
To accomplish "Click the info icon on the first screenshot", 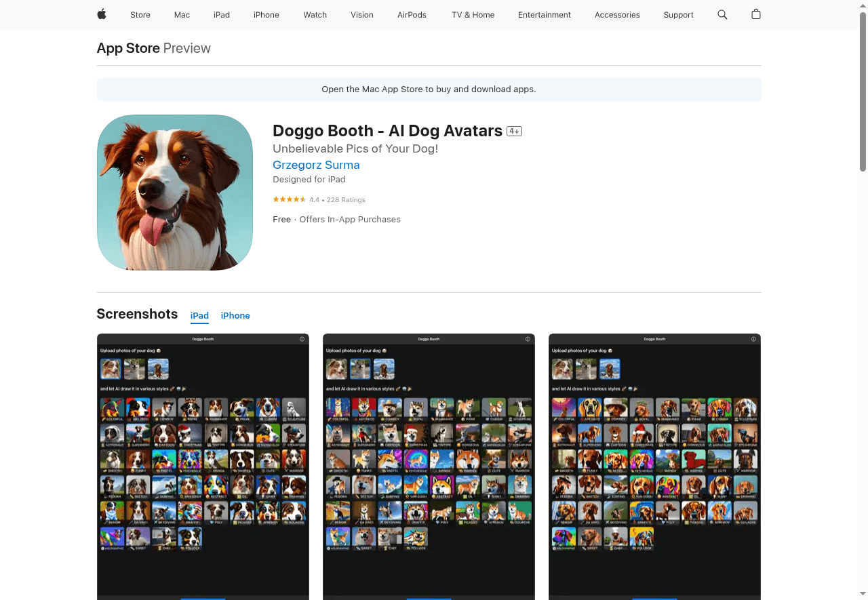I will (302, 340).
